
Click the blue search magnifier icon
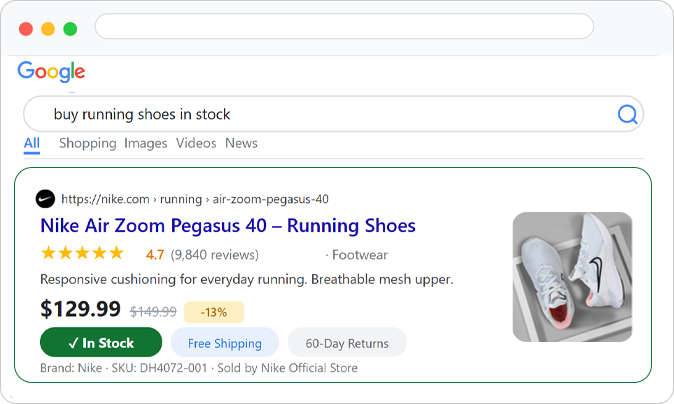click(x=627, y=114)
